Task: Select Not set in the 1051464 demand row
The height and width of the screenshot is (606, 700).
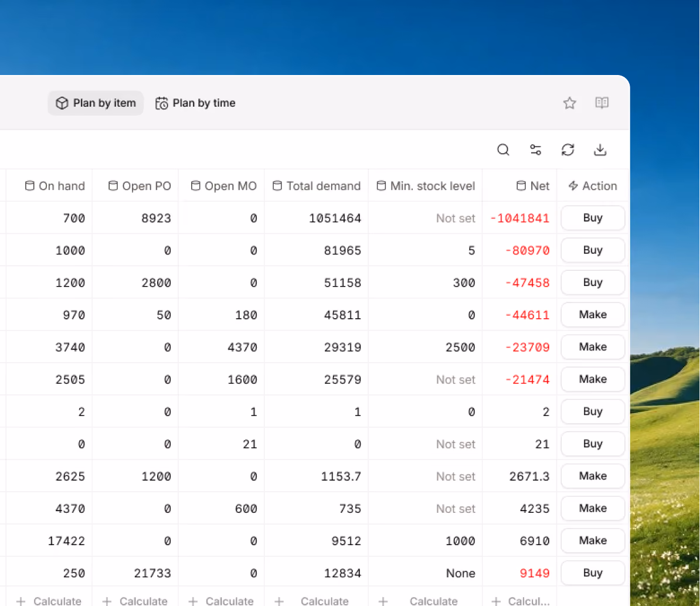Action: click(x=456, y=218)
